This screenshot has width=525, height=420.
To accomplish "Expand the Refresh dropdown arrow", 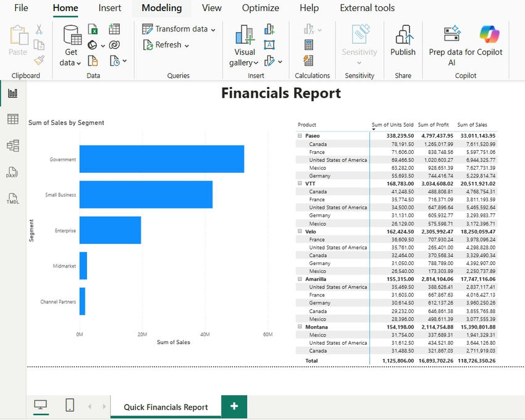I will coord(188,44).
